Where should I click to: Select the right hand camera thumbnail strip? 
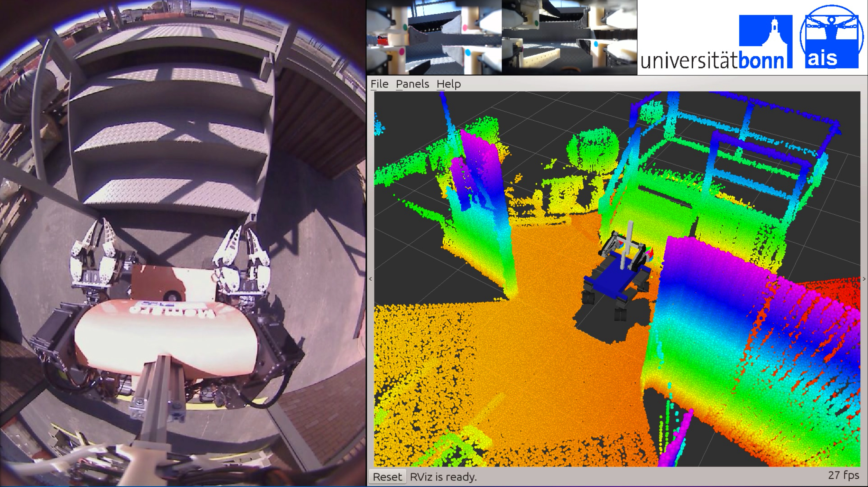pos(569,37)
